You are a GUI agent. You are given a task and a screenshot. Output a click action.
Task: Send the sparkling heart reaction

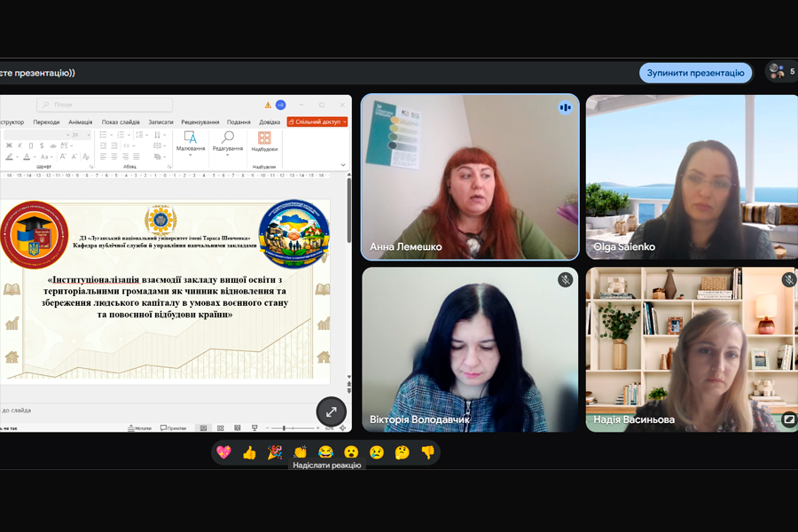(x=224, y=452)
